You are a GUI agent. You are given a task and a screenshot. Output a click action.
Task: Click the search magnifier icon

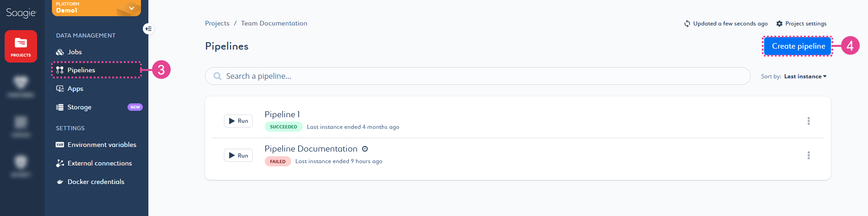click(x=217, y=76)
